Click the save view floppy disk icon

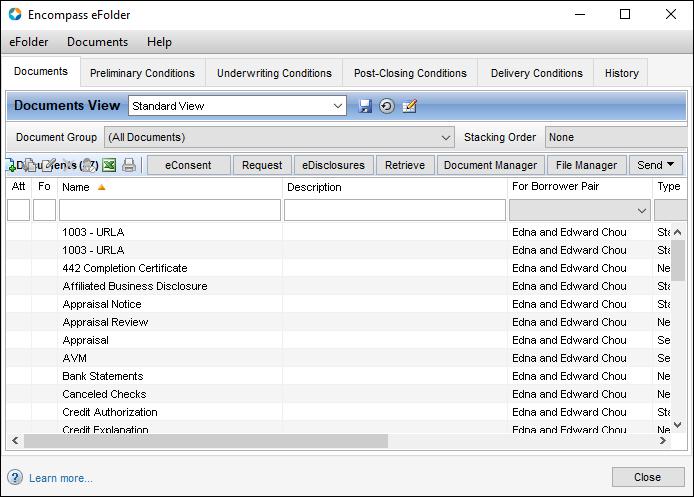pyautogui.click(x=365, y=106)
